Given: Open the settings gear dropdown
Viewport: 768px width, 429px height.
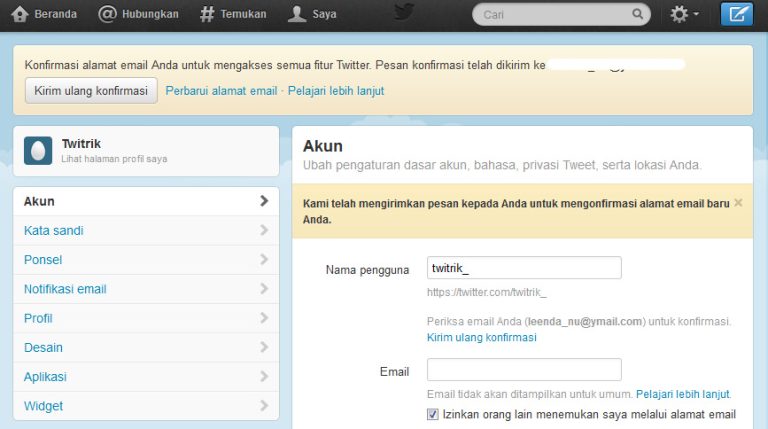Looking at the screenshot, I should [x=684, y=14].
